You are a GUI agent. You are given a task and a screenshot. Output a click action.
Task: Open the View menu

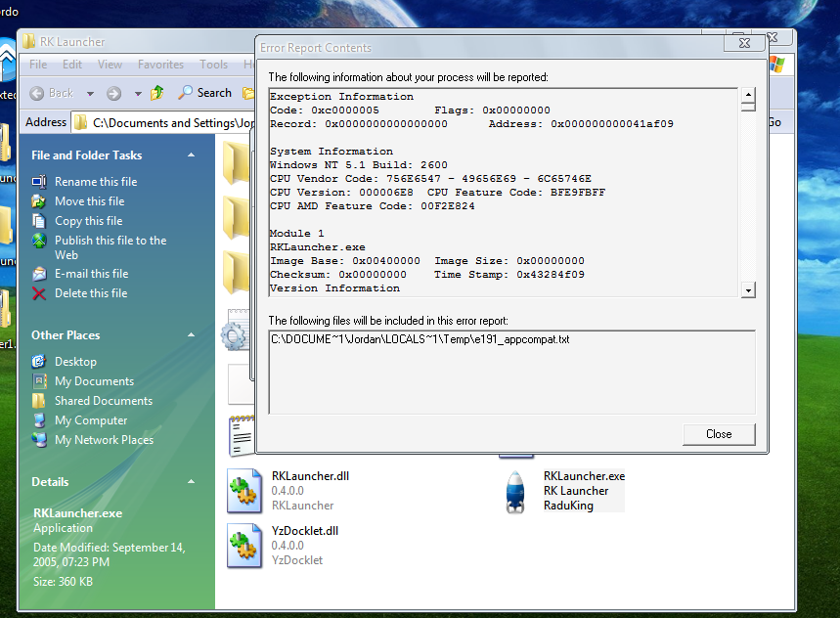110,65
